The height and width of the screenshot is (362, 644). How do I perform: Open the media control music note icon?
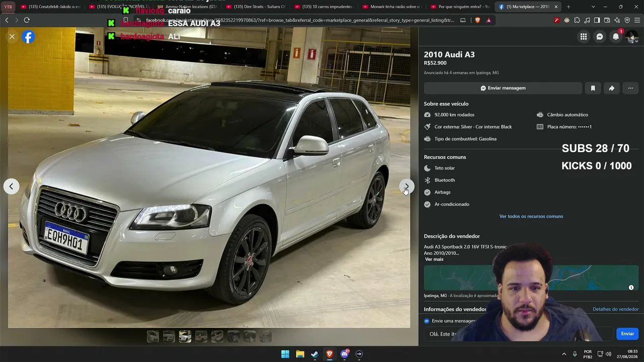click(587, 20)
